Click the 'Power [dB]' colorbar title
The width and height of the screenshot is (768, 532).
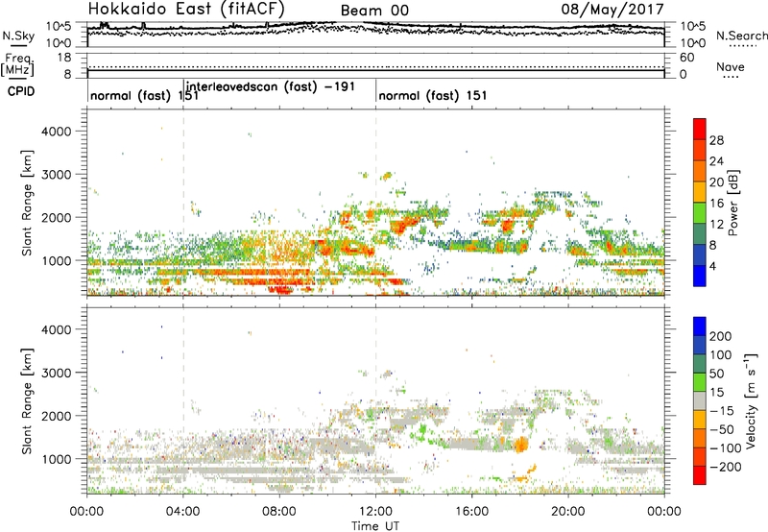(732, 203)
